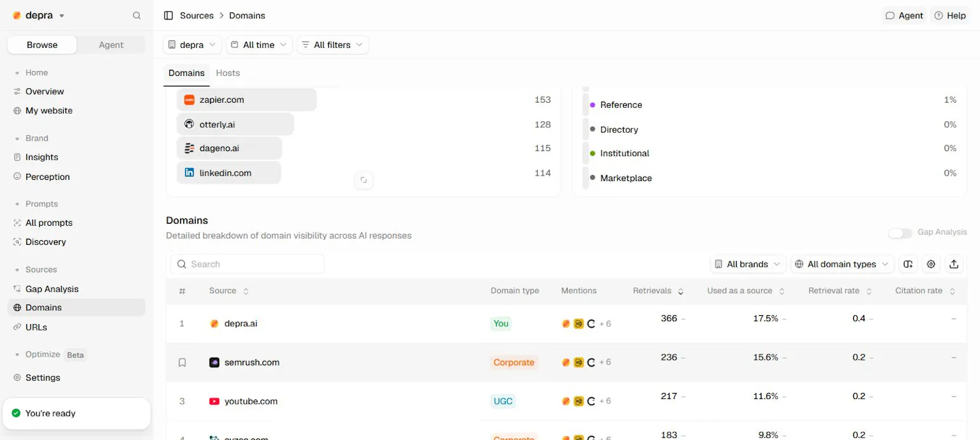The height and width of the screenshot is (440, 980).
Task: Open URLs in the sidebar
Action: [x=36, y=327]
